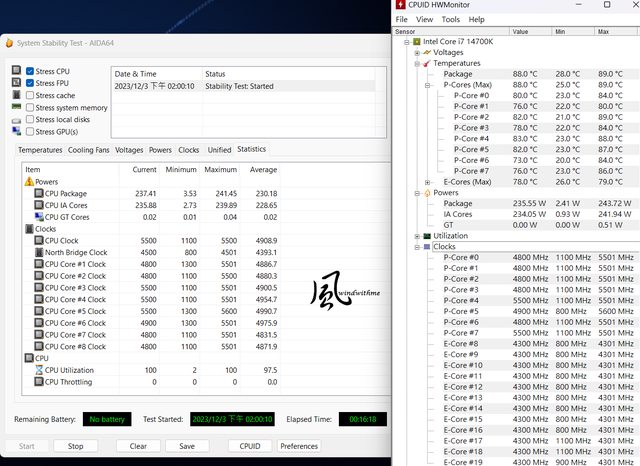640x466 pixels.
Task: Select the Unified tab
Action: [x=219, y=150]
